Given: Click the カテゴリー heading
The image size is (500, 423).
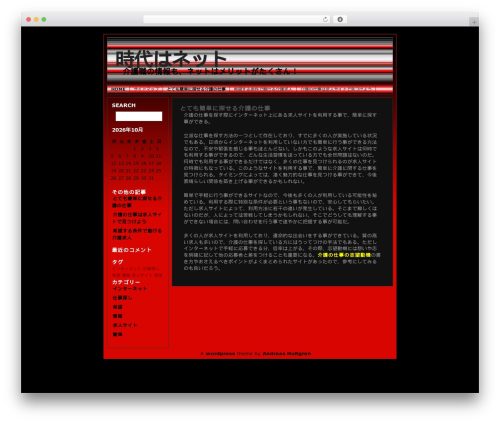Looking at the screenshot, I should (126, 282).
